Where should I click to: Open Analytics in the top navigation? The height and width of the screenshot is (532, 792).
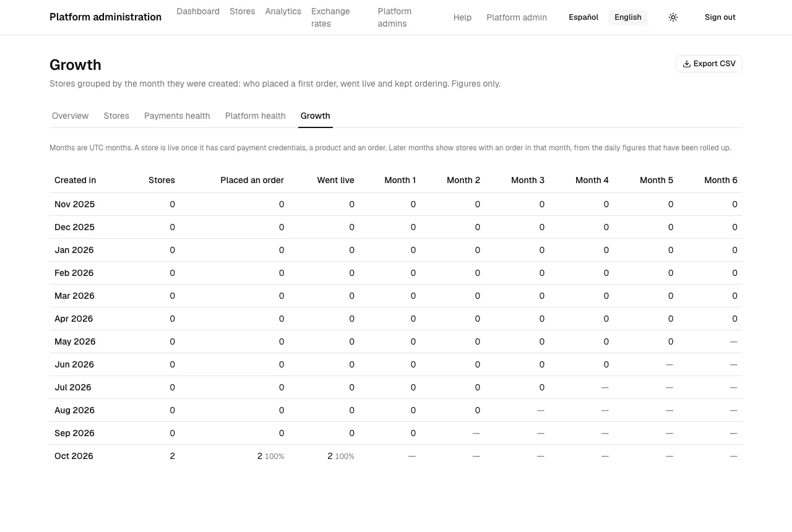coord(283,11)
